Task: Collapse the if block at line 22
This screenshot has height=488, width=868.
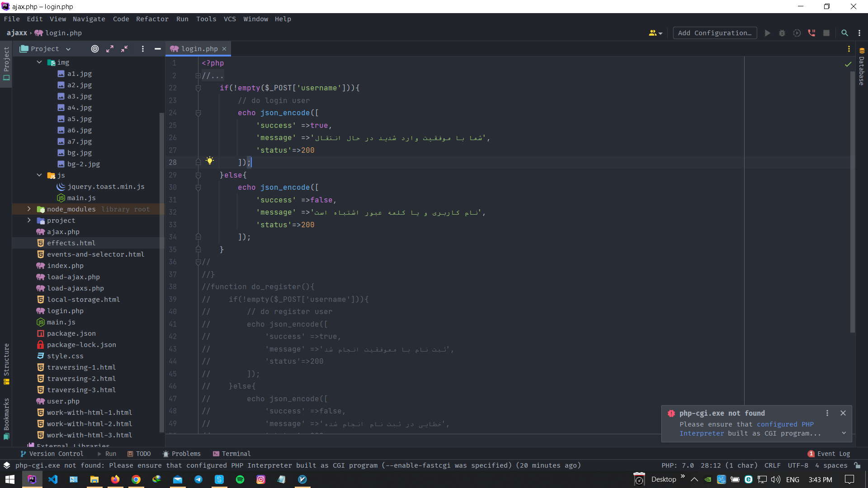Action: click(198, 88)
